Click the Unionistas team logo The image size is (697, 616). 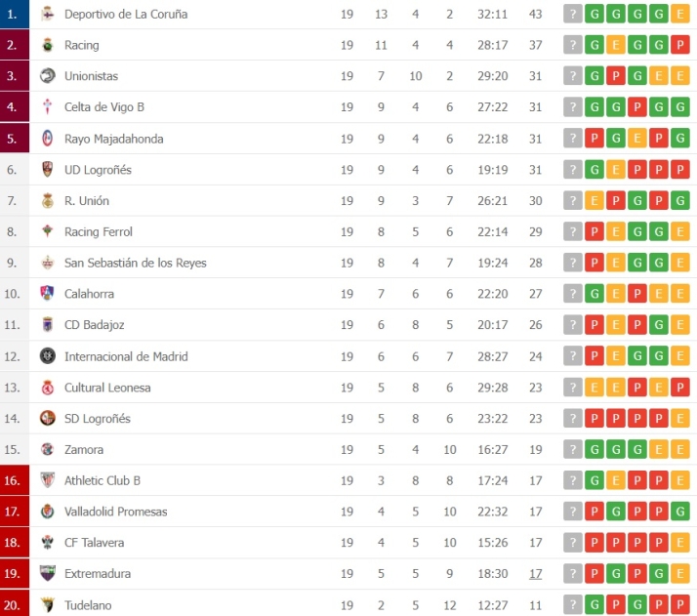click(48, 76)
